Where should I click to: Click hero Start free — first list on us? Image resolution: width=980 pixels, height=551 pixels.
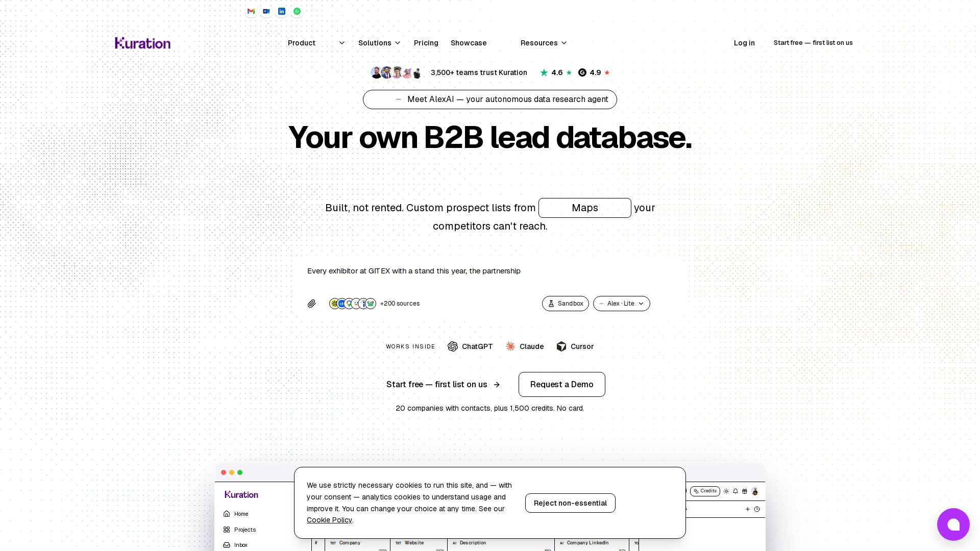coord(443,385)
